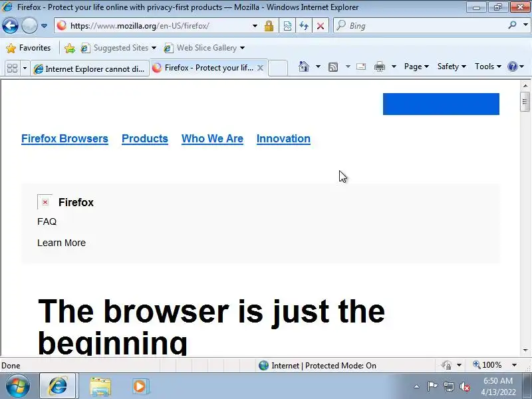Open the Products link
The image size is (532, 399).
pyautogui.click(x=145, y=138)
